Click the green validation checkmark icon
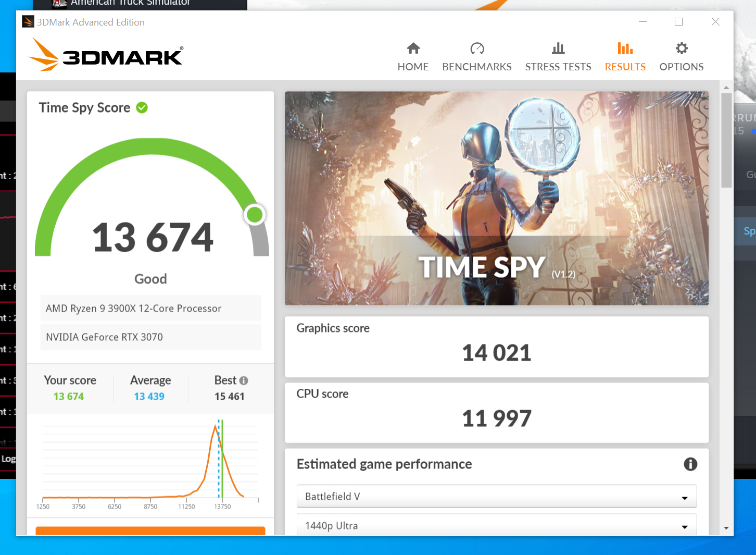756x555 pixels. [x=142, y=107]
